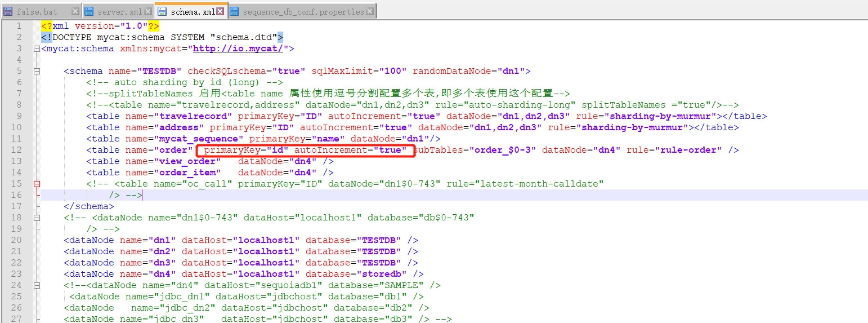Place cursor at end of line 16
The image size is (868, 323).
pyautogui.click(x=143, y=195)
